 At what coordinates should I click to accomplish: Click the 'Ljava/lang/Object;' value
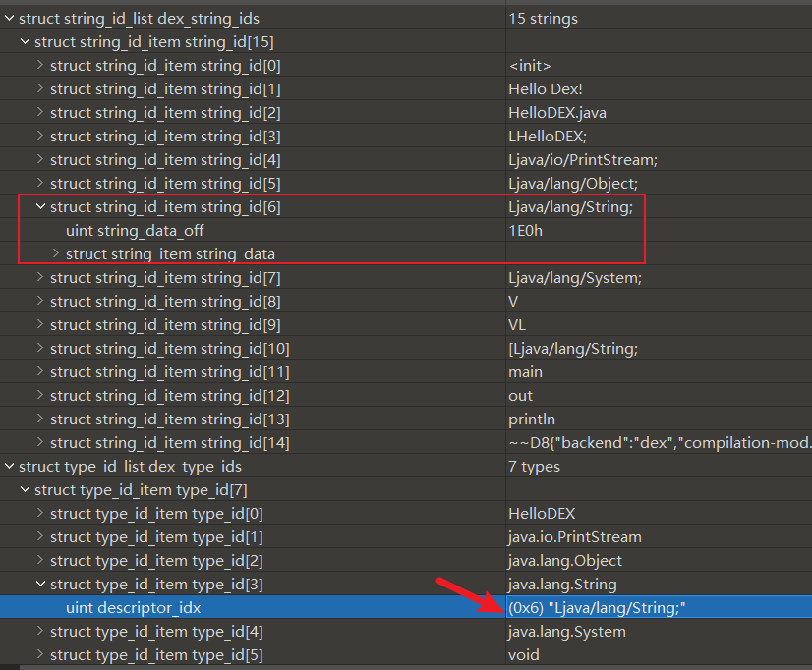[x=573, y=184]
